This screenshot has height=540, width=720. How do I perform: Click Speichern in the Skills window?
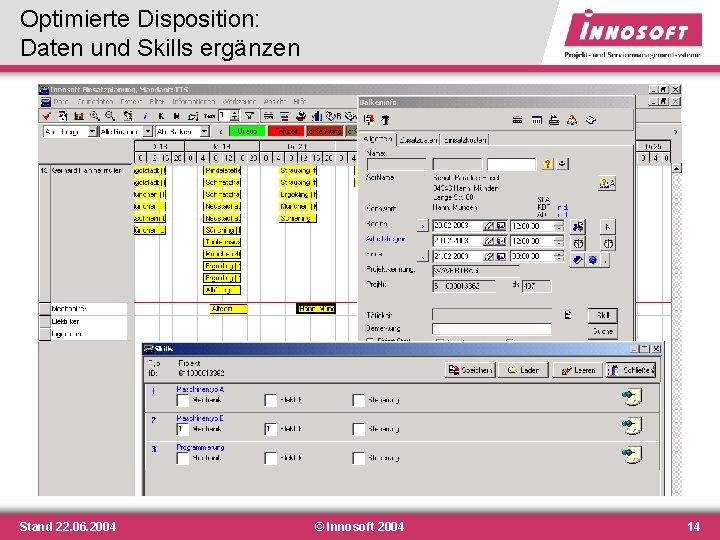[470, 370]
